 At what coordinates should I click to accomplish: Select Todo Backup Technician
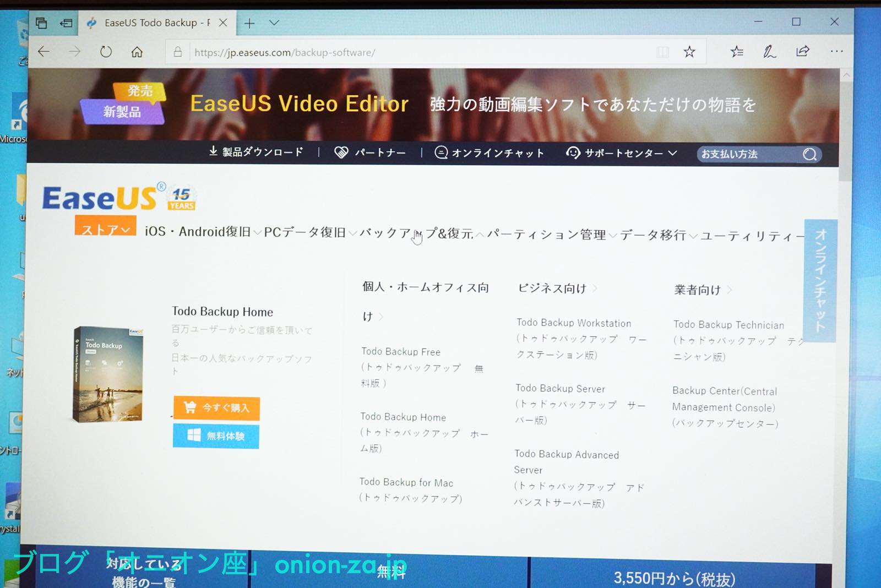click(x=739, y=340)
